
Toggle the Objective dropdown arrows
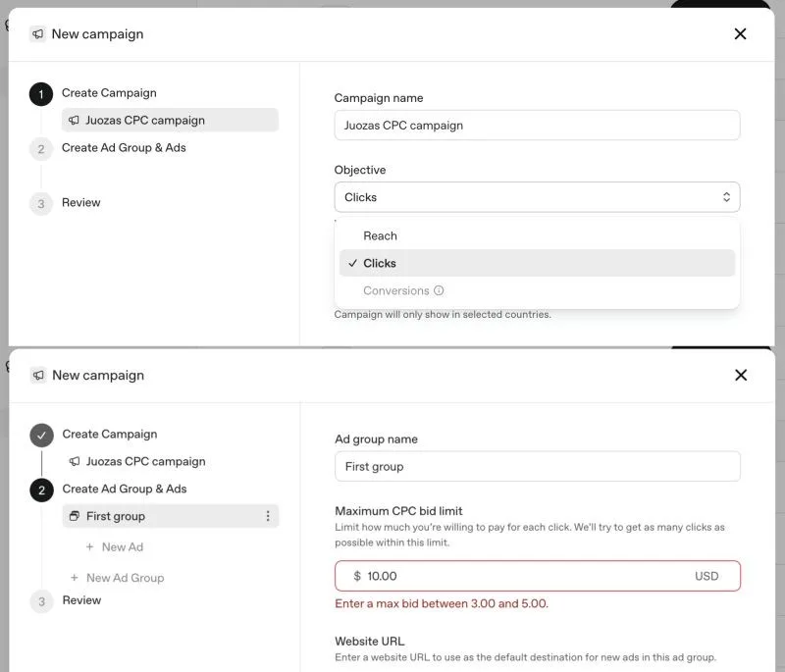point(726,197)
